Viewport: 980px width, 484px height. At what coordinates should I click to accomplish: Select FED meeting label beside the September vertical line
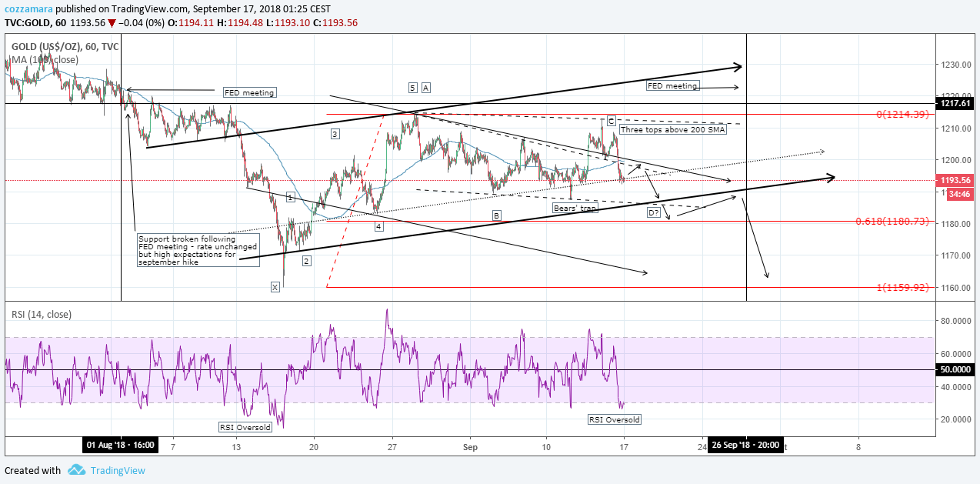click(672, 86)
